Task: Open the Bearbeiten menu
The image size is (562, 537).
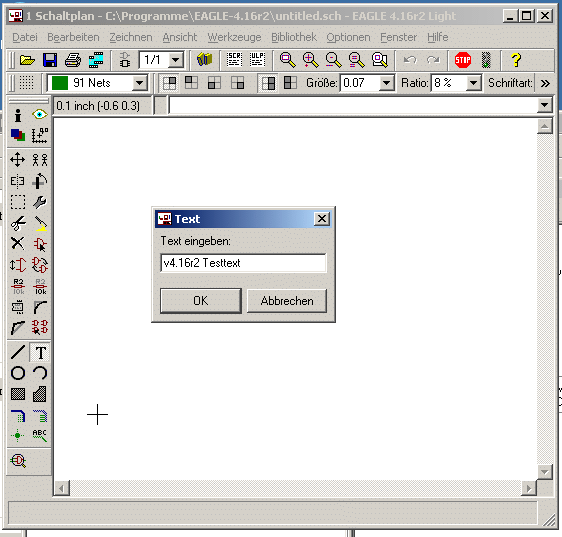Action: (x=73, y=37)
